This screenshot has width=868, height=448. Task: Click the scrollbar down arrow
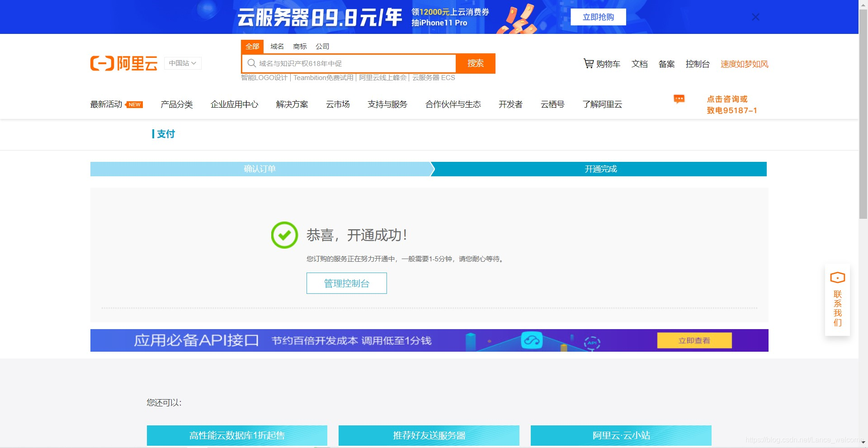point(863,443)
